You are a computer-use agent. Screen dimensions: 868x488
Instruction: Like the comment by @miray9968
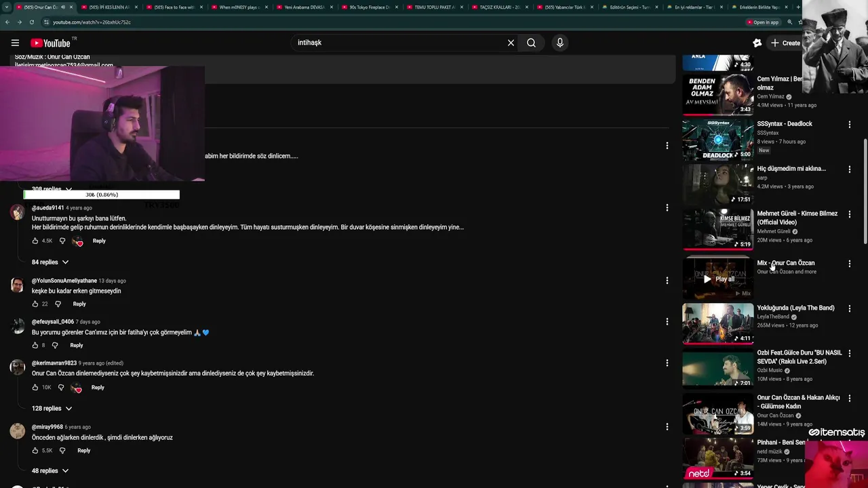[x=35, y=450]
